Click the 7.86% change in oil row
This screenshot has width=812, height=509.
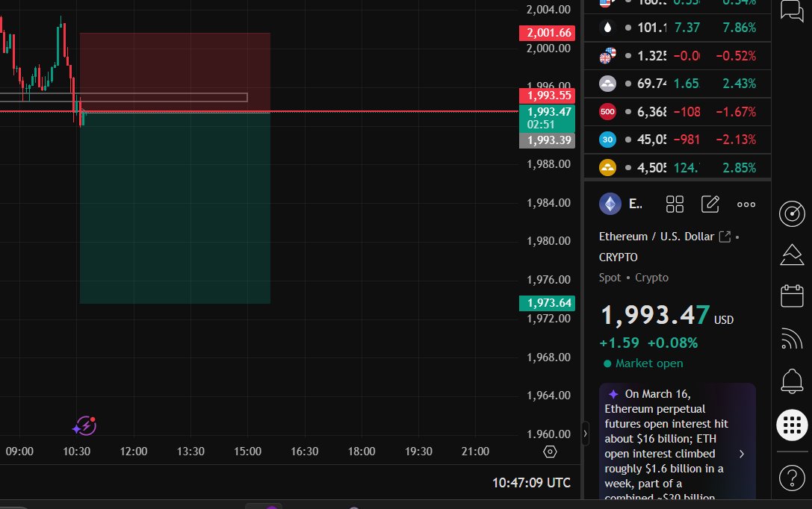(739, 28)
